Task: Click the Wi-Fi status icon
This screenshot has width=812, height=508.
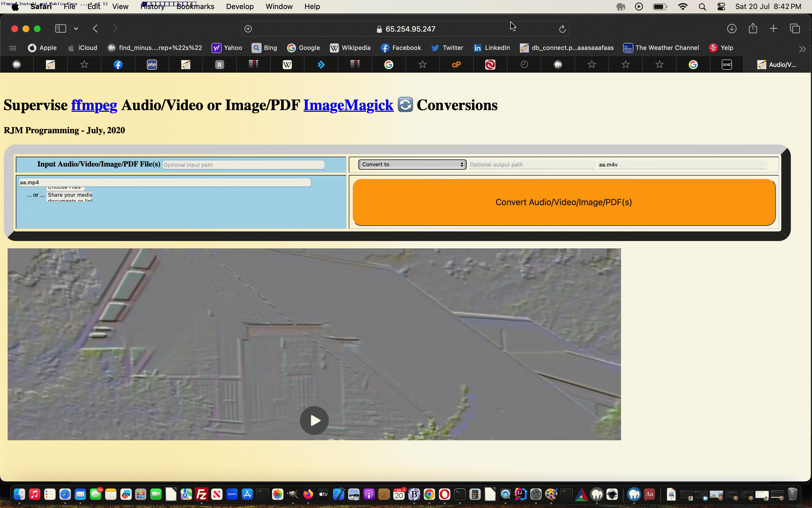Action: 683,7
